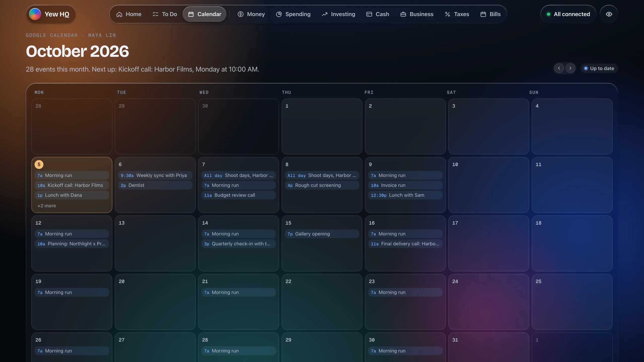This screenshot has height=362, width=644.
Task: Click the Bills calendar icon
Action: pos(483,14)
